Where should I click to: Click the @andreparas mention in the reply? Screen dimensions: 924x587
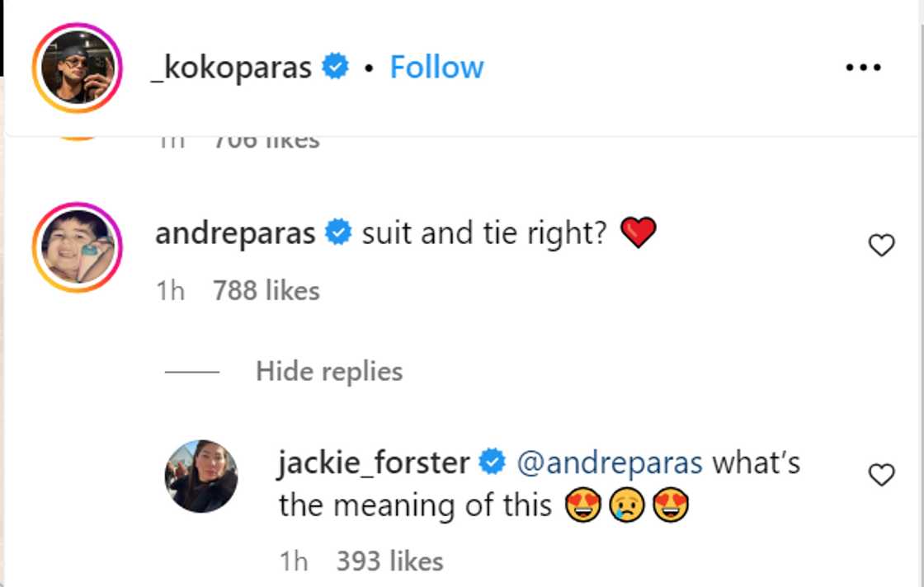point(609,463)
